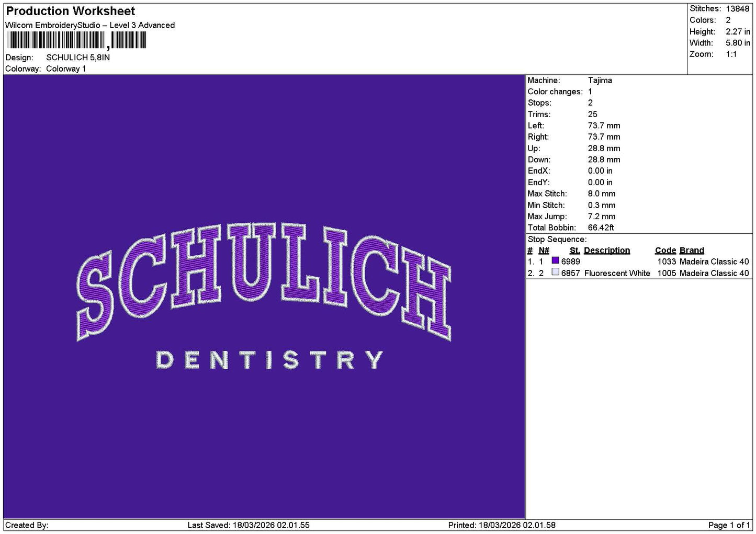Click the stitches count "13848"
Viewport: 756px width, 534px height.
(x=738, y=9)
